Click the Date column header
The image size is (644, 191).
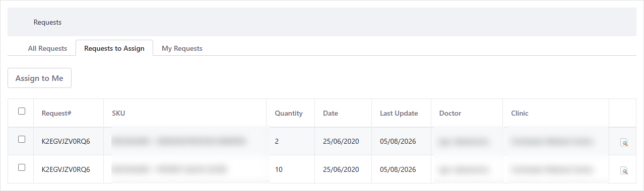[331, 113]
